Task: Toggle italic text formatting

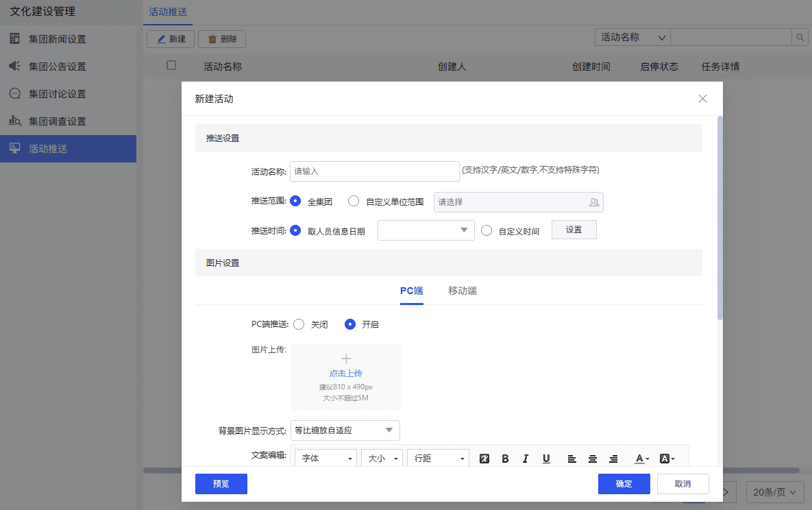Action: pyautogui.click(x=525, y=458)
